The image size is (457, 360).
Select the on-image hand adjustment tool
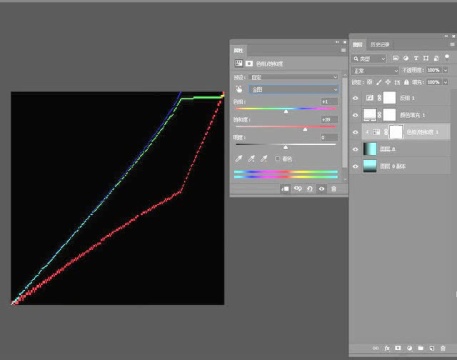coord(239,89)
